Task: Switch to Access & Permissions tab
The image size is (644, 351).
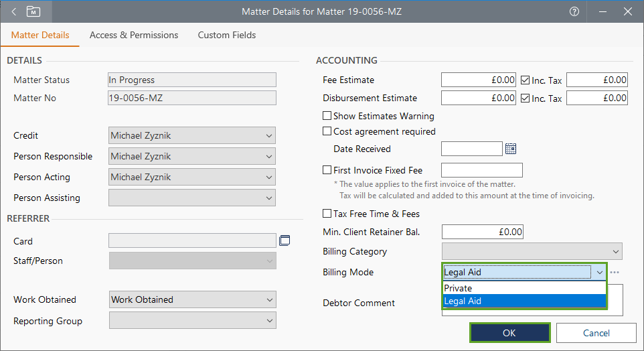Action: (134, 35)
